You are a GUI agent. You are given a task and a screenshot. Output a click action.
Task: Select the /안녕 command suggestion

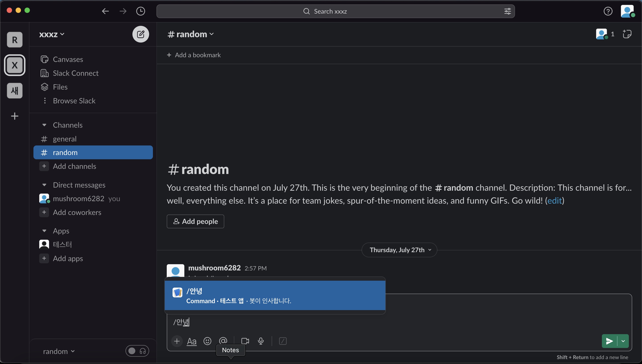point(275,295)
